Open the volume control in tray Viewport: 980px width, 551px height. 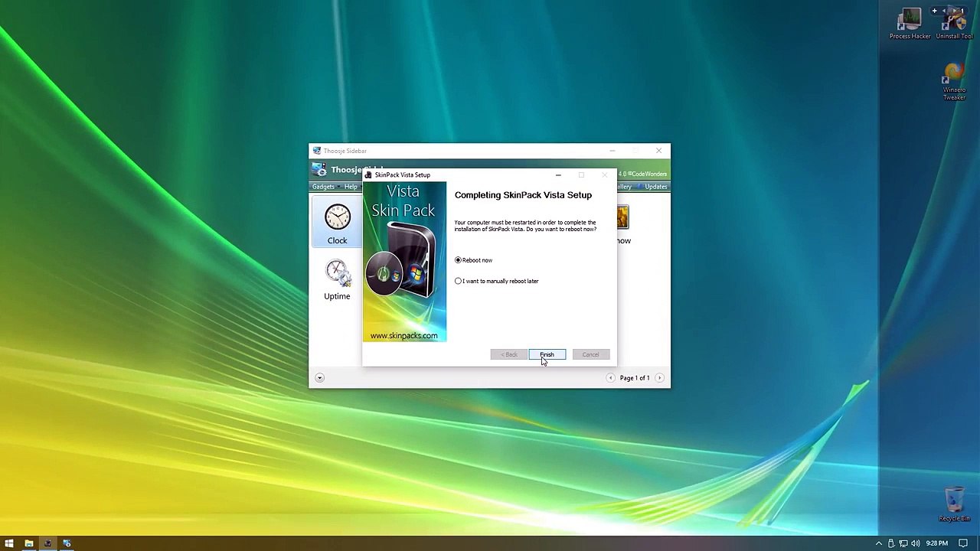pyautogui.click(x=916, y=543)
